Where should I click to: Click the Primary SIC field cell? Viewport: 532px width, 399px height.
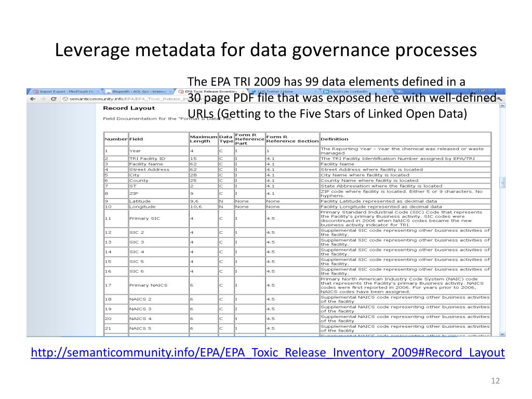click(x=158, y=219)
